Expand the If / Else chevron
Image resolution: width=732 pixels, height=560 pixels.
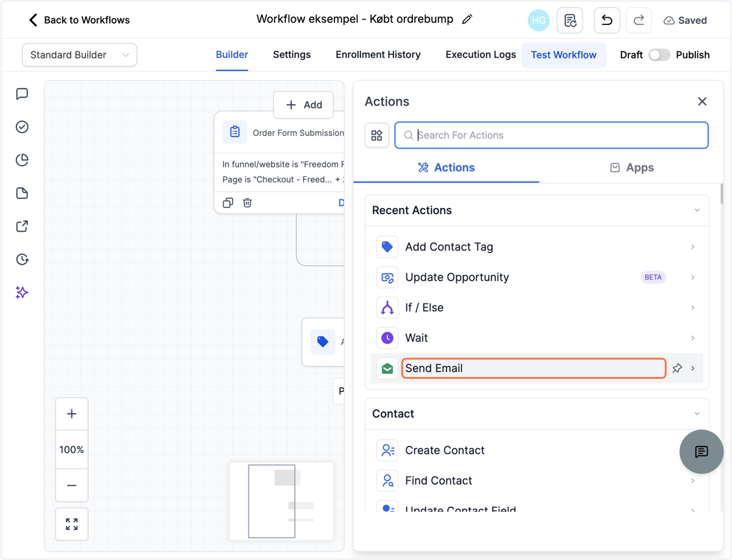[693, 308]
